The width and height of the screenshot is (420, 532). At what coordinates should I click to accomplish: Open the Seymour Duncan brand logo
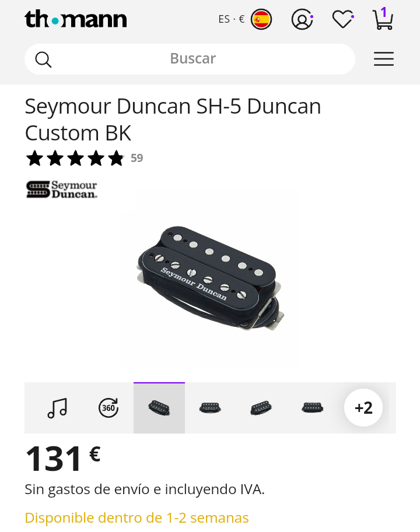(x=62, y=189)
